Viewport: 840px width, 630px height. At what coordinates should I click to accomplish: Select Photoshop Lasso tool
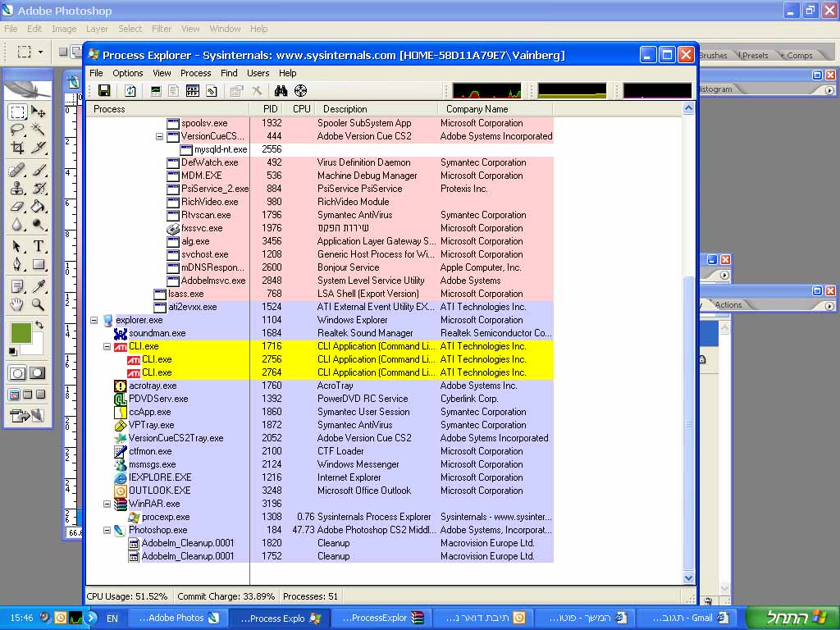tap(17, 129)
